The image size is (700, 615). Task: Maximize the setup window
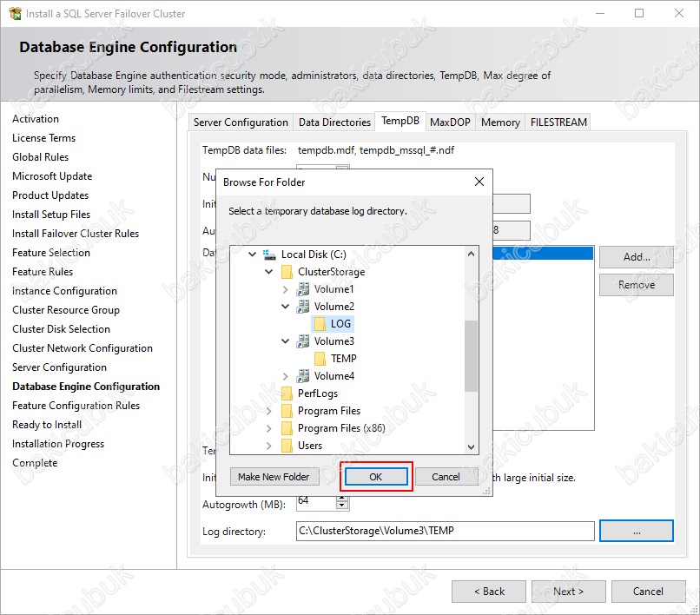pos(639,13)
